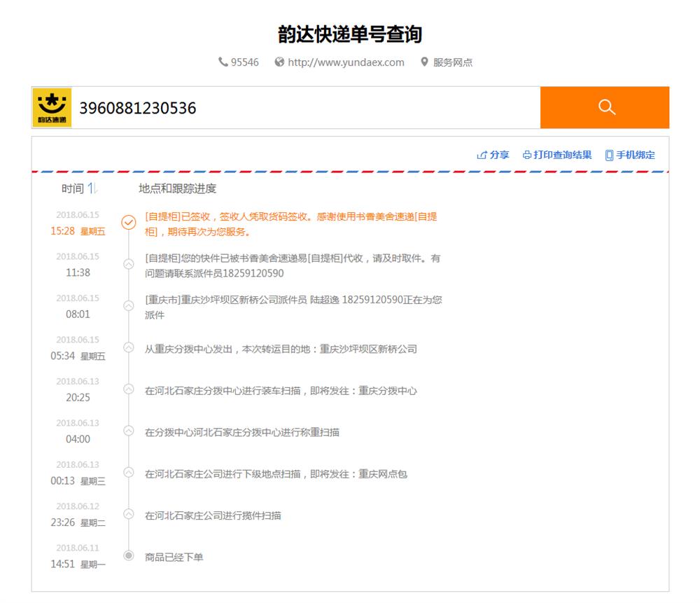Click 打印查询结果 print link
The height and width of the screenshot is (603, 700).
point(563,155)
